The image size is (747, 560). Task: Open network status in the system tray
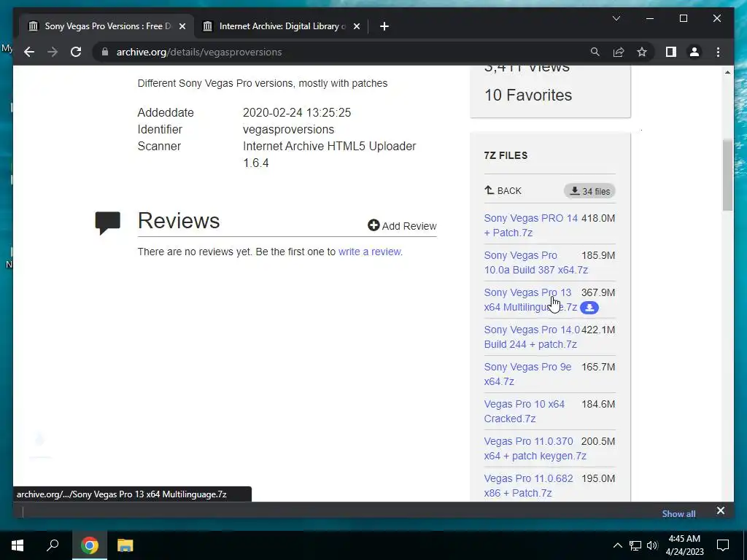(x=635, y=545)
